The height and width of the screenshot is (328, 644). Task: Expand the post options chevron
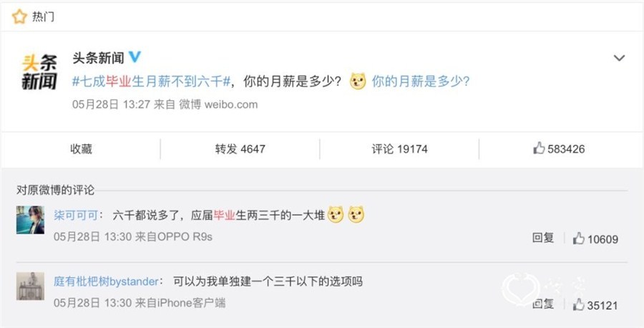[x=619, y=58]
